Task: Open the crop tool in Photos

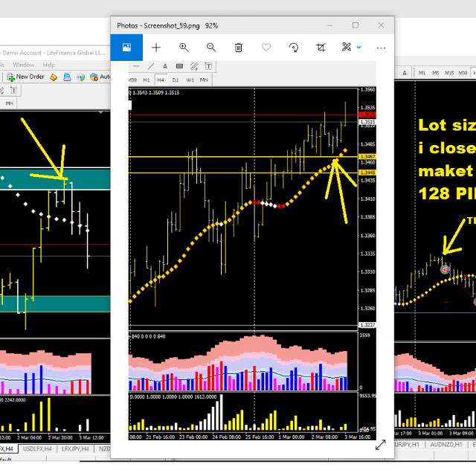Action: point(321,48)
